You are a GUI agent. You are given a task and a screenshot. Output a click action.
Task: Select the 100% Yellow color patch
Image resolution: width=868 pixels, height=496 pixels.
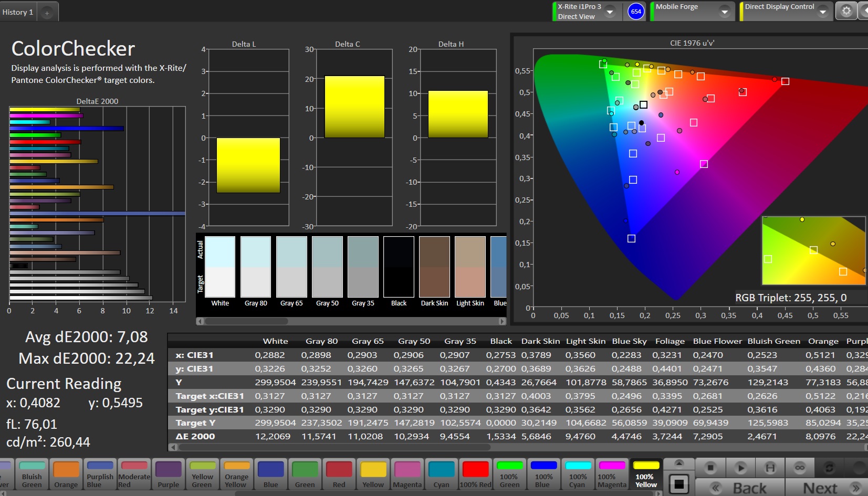pos(646,474)
